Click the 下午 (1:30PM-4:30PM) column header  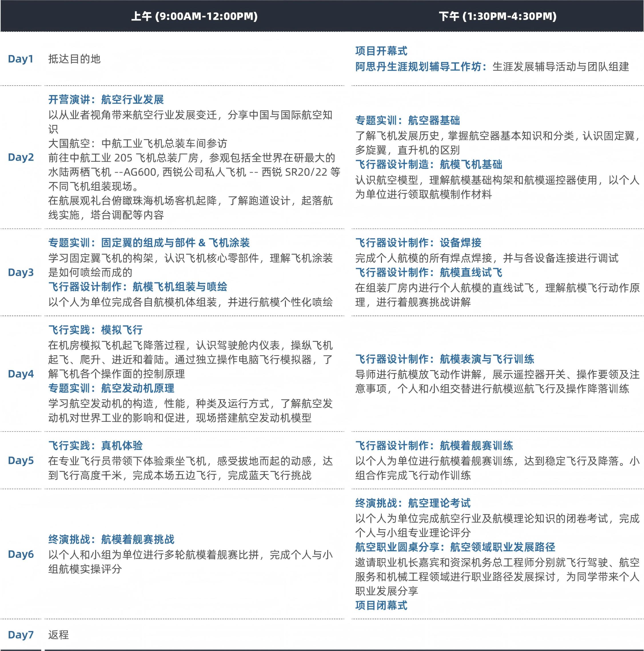(x=497, y=17)
